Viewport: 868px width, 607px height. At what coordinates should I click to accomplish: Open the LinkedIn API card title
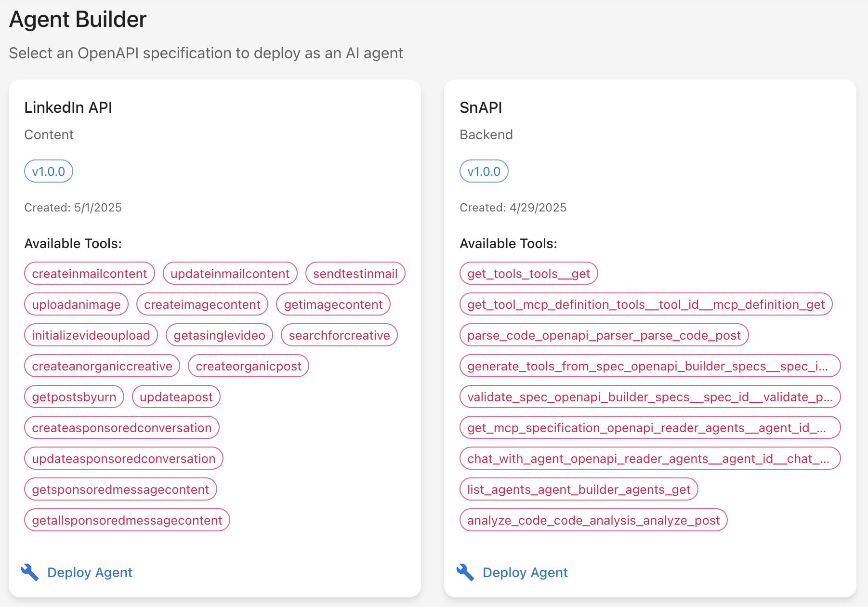click(x=68, y=107)
